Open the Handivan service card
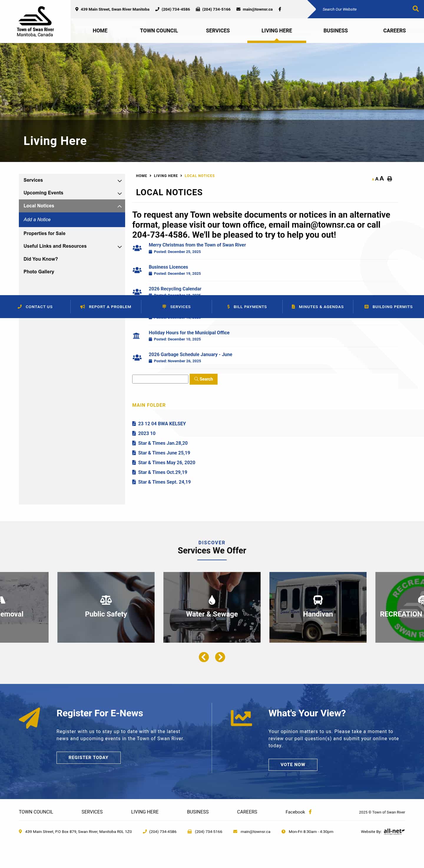 point(318,607)
